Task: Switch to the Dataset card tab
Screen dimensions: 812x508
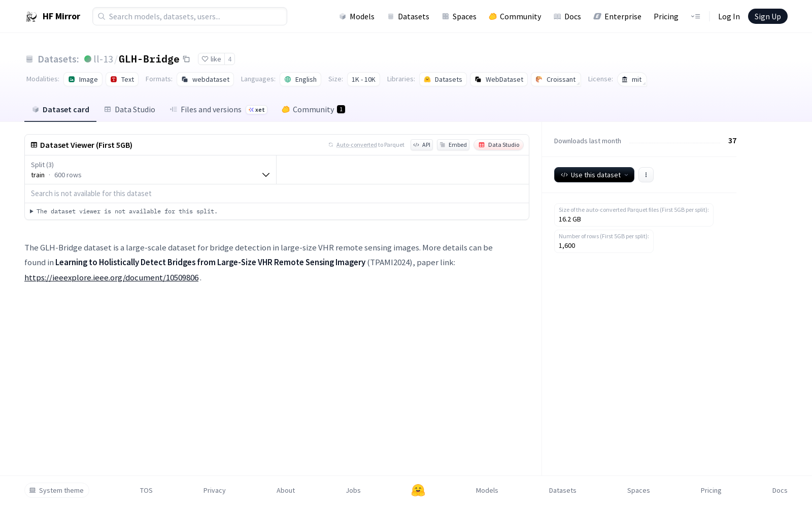Action: 60,109
